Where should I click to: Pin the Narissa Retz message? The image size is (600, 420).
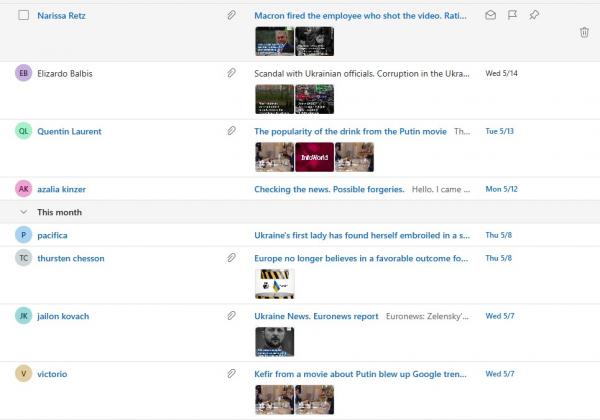534,16
